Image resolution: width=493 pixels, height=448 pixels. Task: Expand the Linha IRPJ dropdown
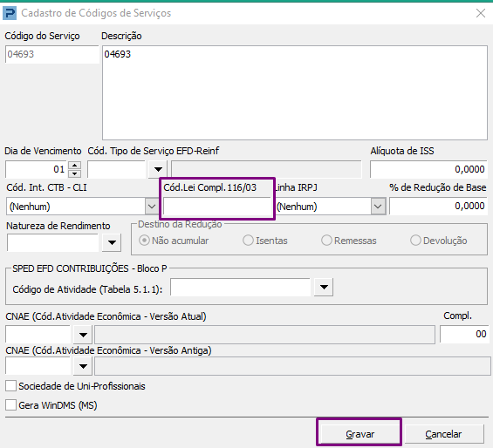pyautogui.click(x=378, y=207)
